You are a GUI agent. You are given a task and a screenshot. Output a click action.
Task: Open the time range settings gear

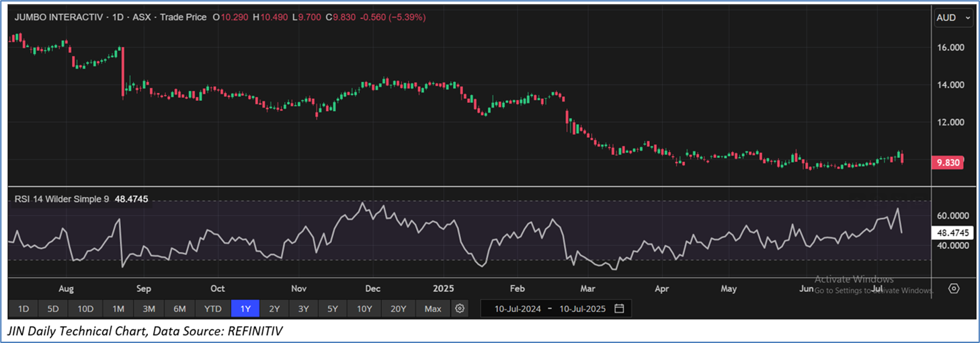pyautogui.click(x=460, y=309)
